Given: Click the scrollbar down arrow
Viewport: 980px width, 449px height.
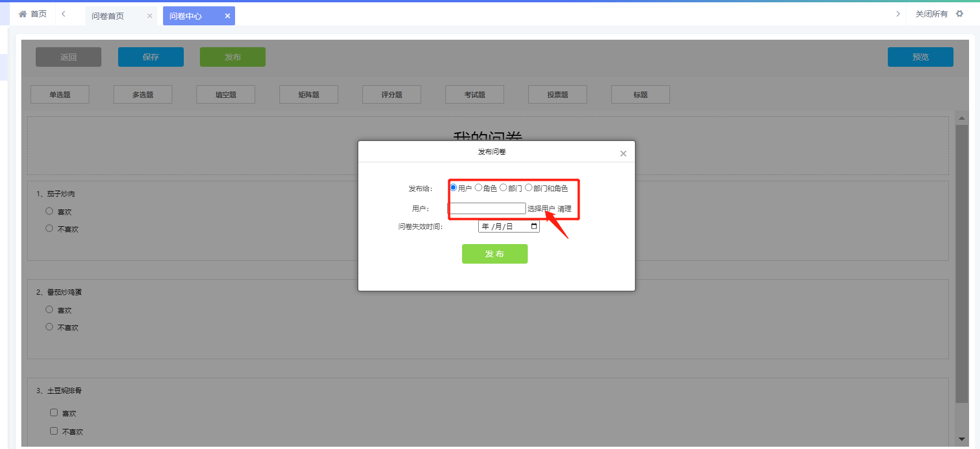Looking at the screenshot, I should tap(962, 439).
